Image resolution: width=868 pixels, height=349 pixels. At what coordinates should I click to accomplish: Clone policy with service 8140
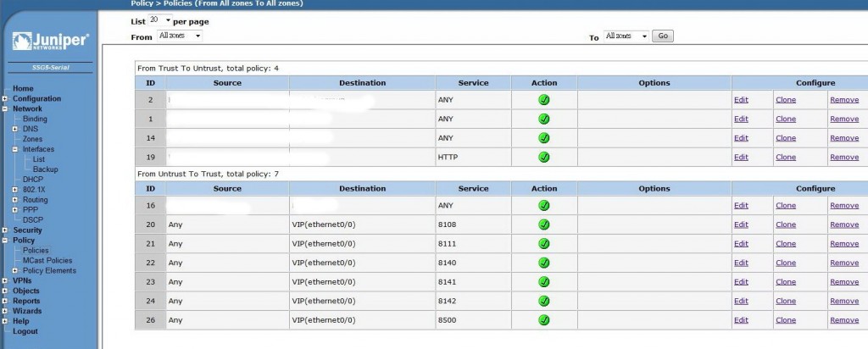click(x=786, y=263)
